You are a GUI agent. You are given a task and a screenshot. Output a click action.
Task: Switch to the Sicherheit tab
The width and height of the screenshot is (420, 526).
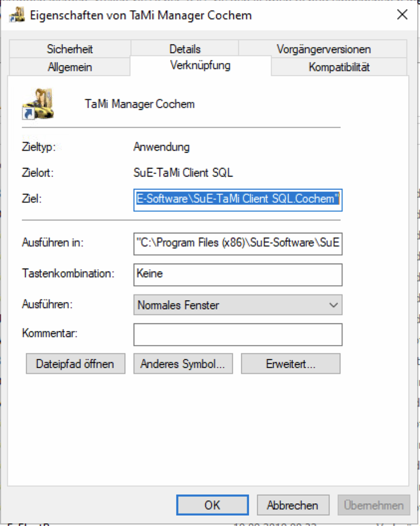click(x=70, y=49)
